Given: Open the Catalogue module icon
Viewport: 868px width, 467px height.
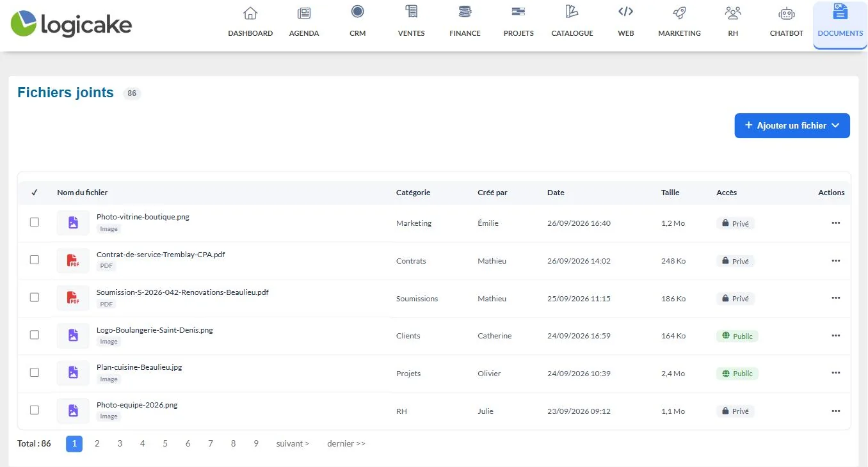Looking at the screenshot, I should coord(572,12).
